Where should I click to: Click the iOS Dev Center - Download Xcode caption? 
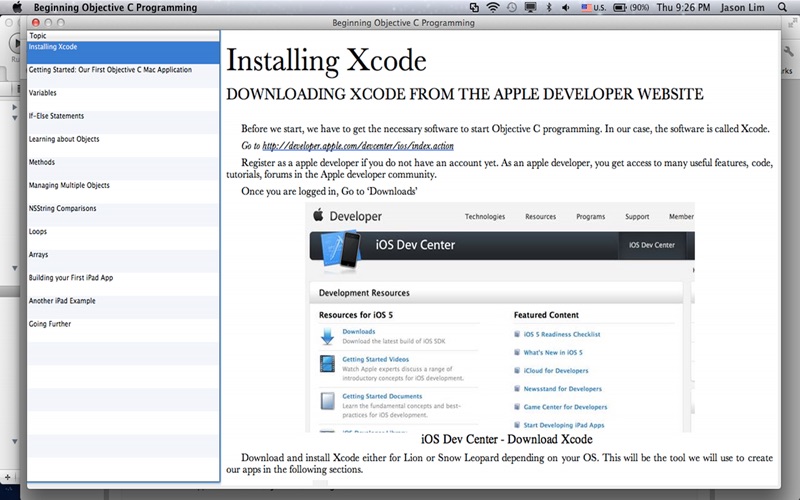pos(507,439)
